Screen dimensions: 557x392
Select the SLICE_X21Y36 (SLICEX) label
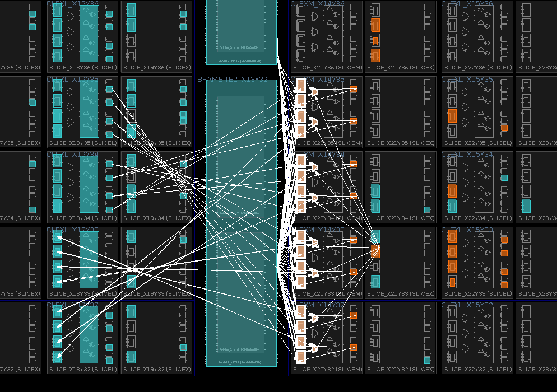401,68
